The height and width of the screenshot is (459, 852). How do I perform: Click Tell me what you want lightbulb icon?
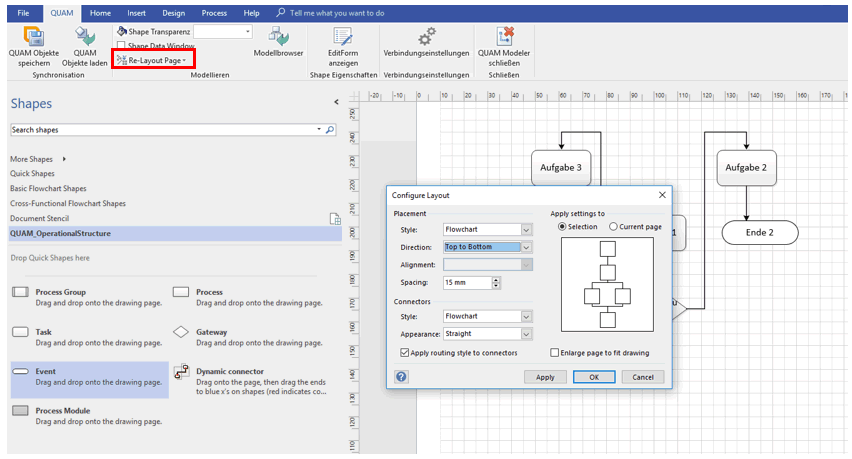coord(280,12)
